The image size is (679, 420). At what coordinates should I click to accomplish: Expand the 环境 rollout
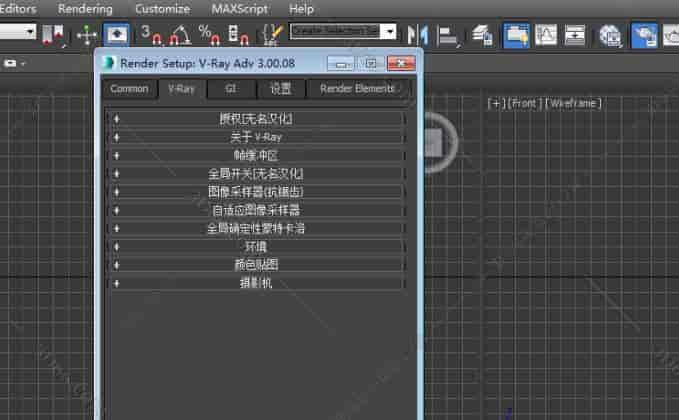(x=255, y=246)
